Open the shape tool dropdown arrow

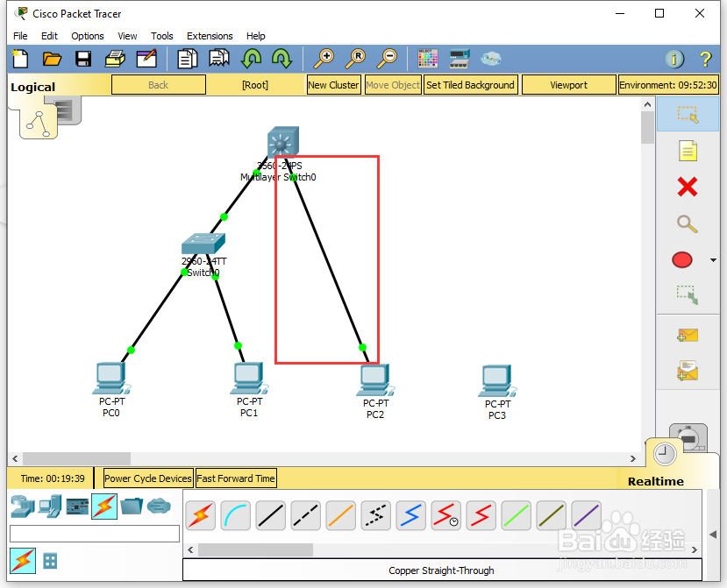pos(713,260)
